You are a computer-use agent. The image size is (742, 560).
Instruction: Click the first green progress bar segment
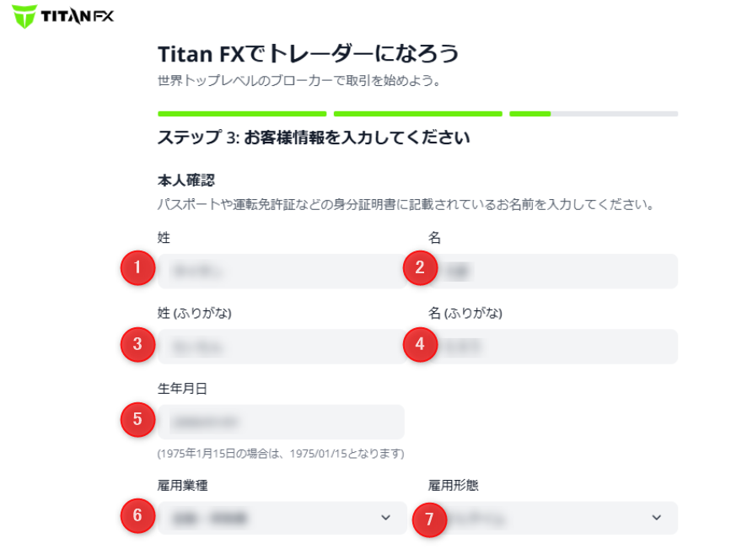[x=242, y=113]
